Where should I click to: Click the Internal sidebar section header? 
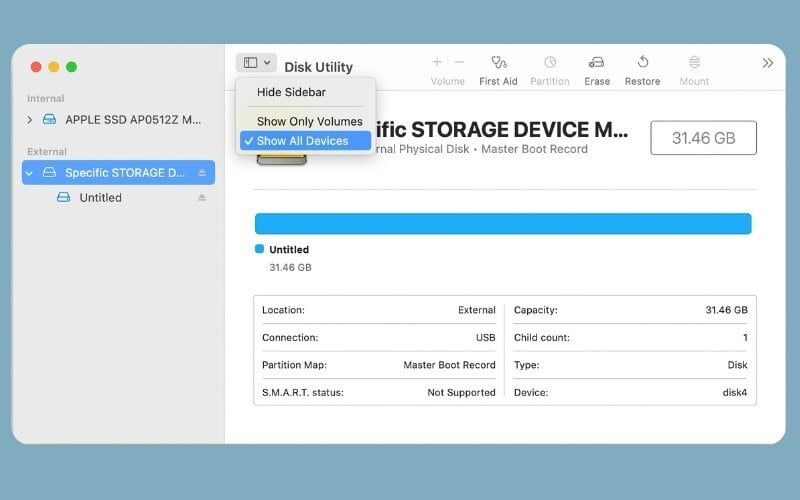coord(45,98)
